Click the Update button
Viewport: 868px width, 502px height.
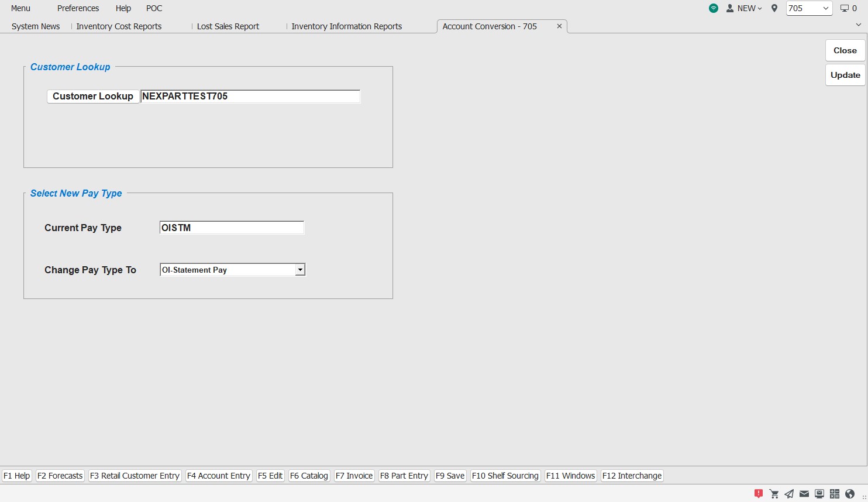(x=845, y=75)
